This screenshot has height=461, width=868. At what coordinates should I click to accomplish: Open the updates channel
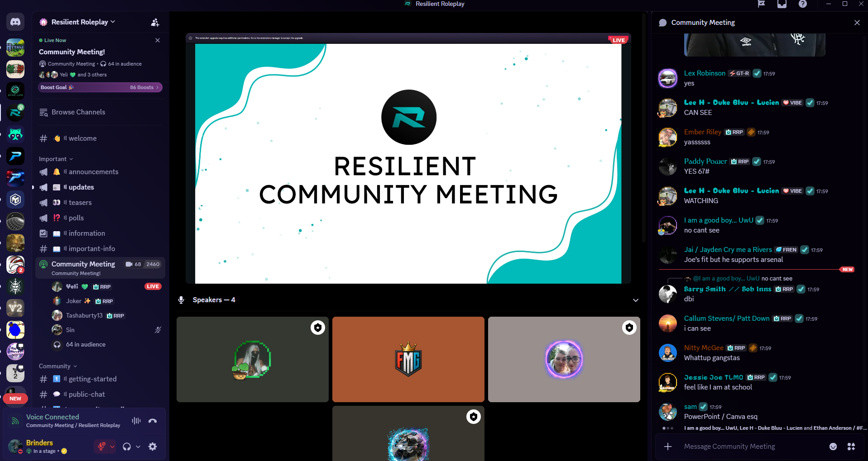[100, 187]
